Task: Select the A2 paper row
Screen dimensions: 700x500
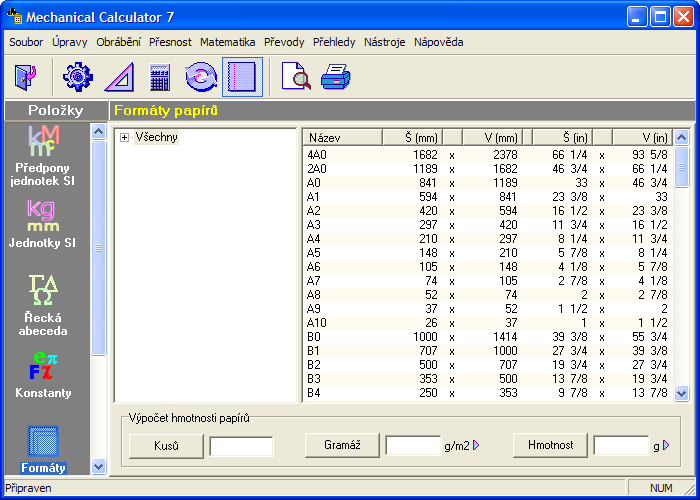Action: pos(488,211)
